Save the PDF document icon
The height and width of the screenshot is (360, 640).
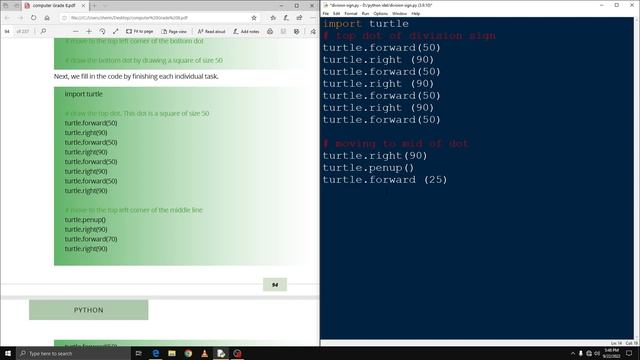(x=283, y=31)
